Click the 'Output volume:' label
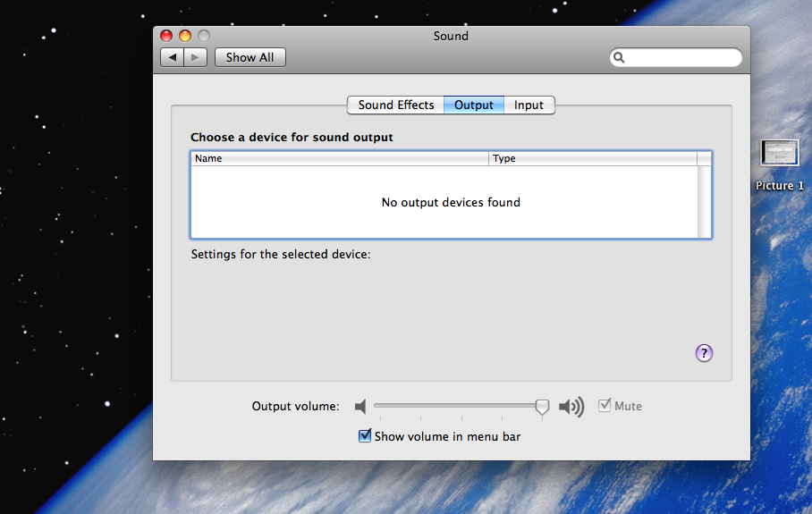812x514 pixels. pyautogui.click(x=295, y=407)
